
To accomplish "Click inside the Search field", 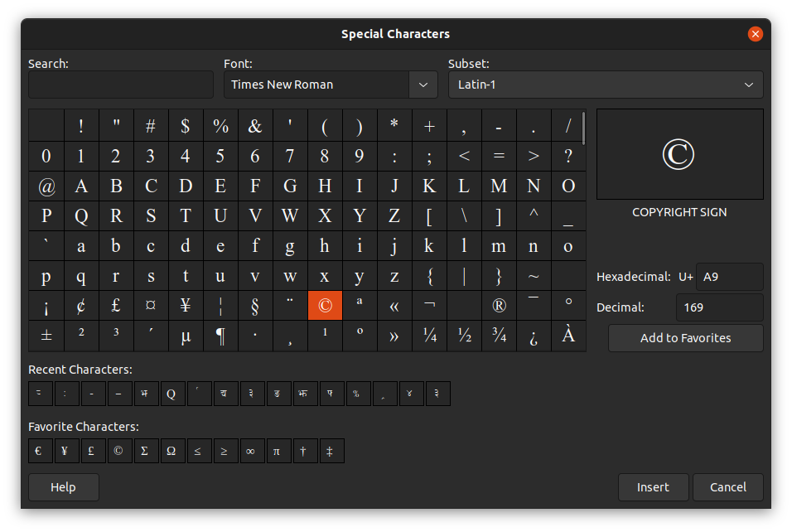I will coord(120,85).
